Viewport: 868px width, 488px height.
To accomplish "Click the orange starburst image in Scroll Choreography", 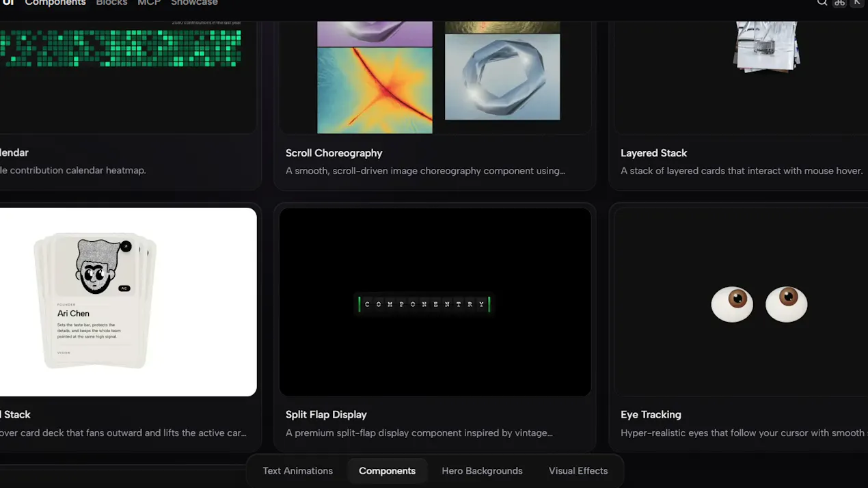I will click(x=375, y=90).
